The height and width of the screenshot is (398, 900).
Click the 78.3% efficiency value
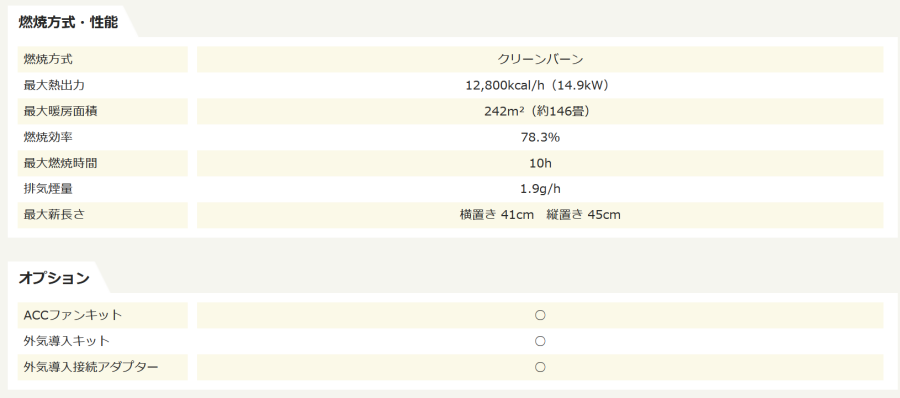[x=540, y=137]
